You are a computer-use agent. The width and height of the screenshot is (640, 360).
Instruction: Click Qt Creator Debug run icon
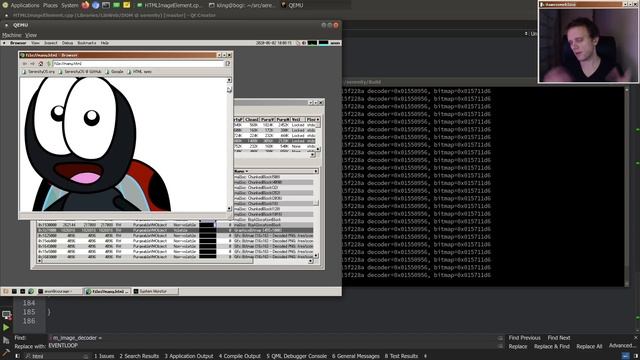(x=6, y=340)
